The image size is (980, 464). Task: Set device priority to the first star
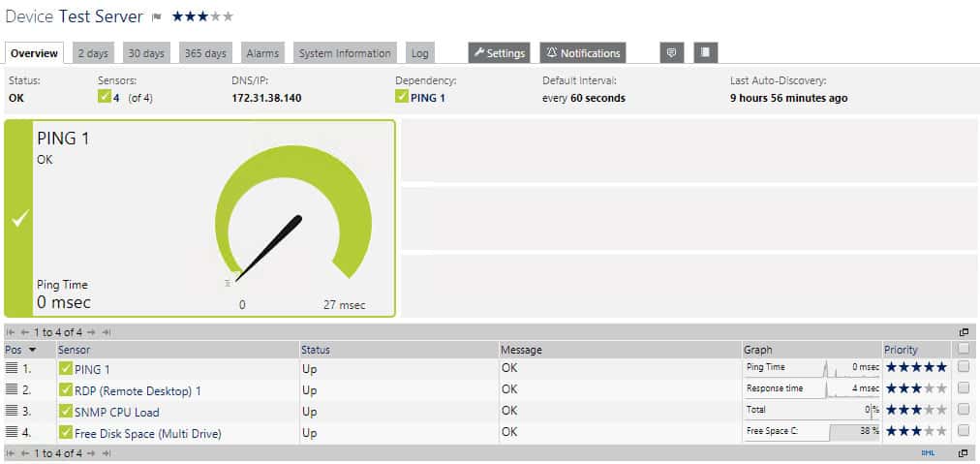point(178,16)
